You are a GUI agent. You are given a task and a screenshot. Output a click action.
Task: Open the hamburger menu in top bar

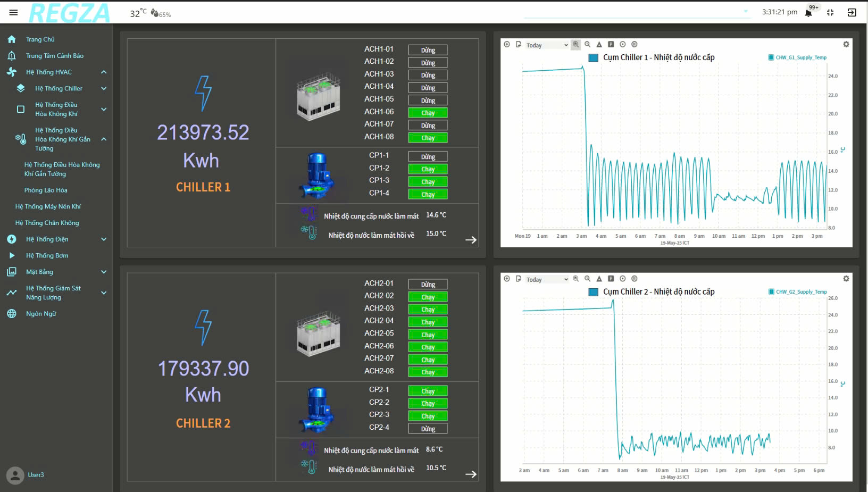13,12
